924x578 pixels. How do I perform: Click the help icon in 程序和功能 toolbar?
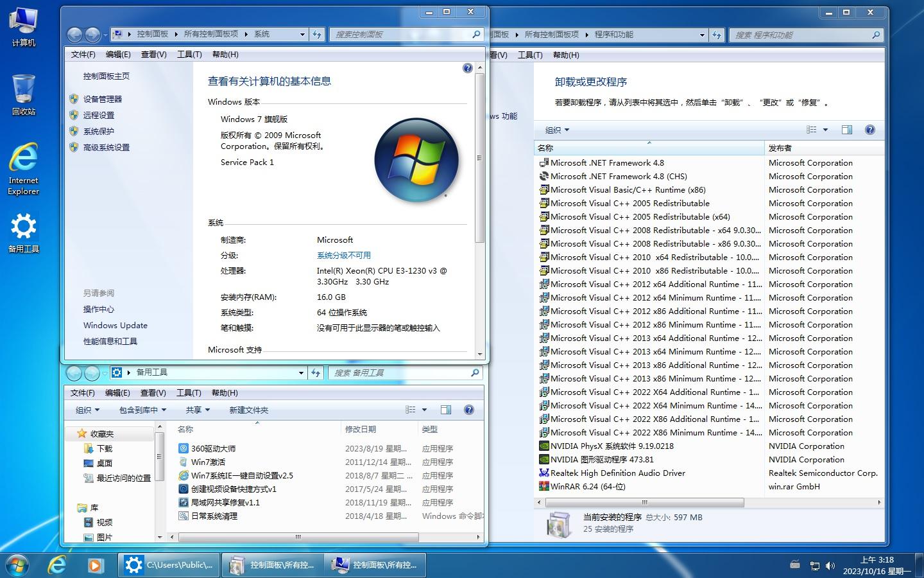click(x=870, y=130)
